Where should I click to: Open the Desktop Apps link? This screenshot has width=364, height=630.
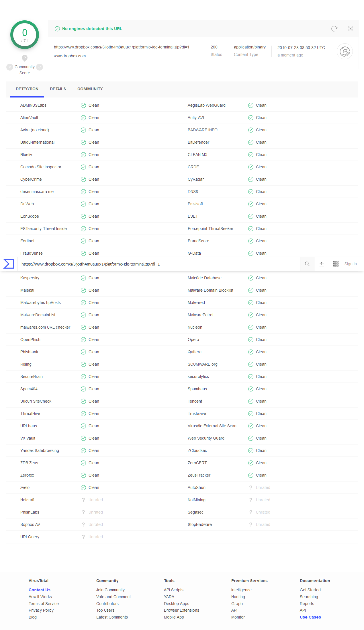pos(177,604)
